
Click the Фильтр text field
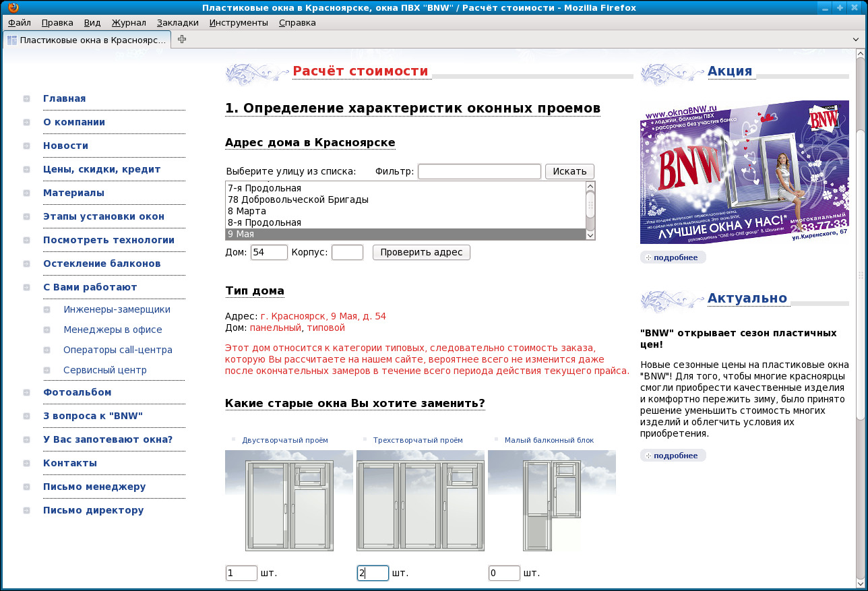click(x=479, y=171)
